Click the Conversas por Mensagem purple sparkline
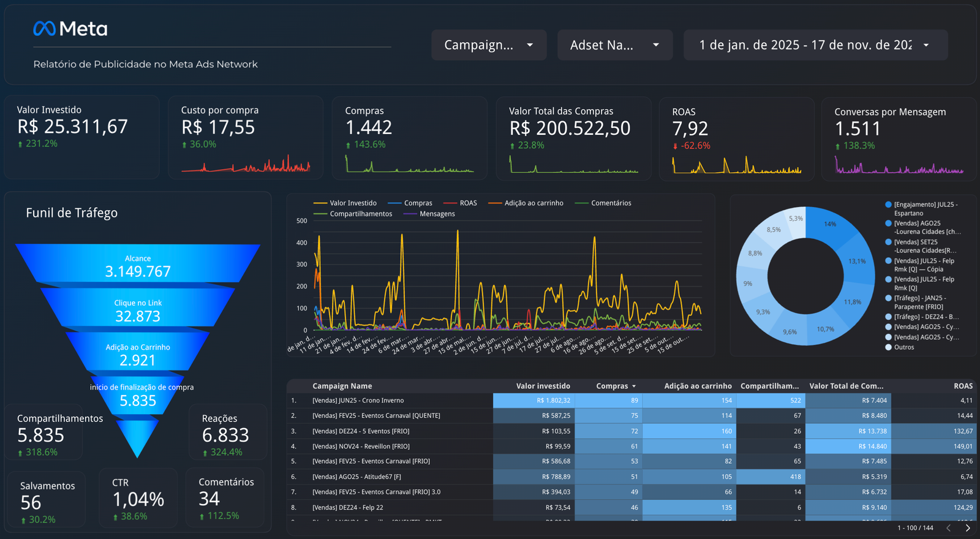Image resolution: width=980 pixels, height=539 pixels. pyautogui.click(x=899, y=167)
